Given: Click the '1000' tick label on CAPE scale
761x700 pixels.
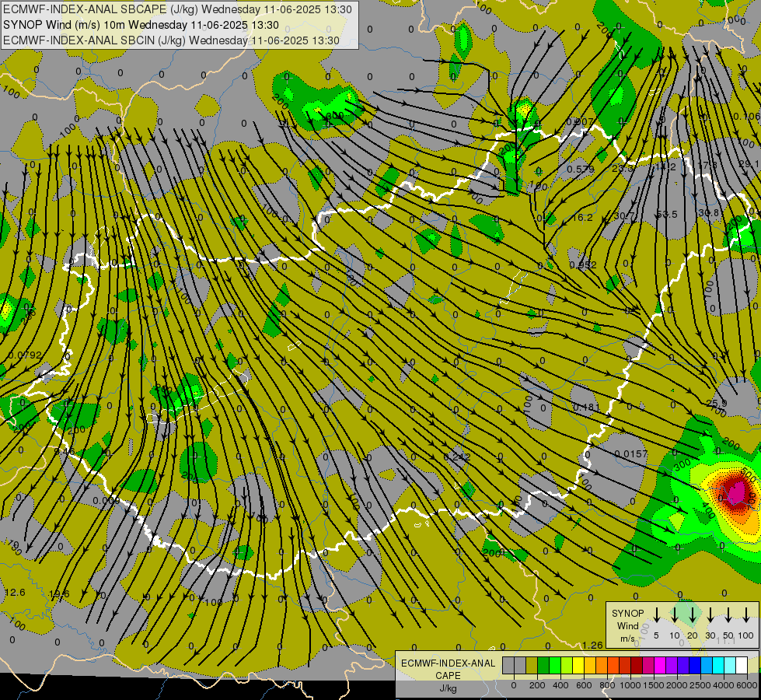Looking at the screenshot, I should 630,685.
